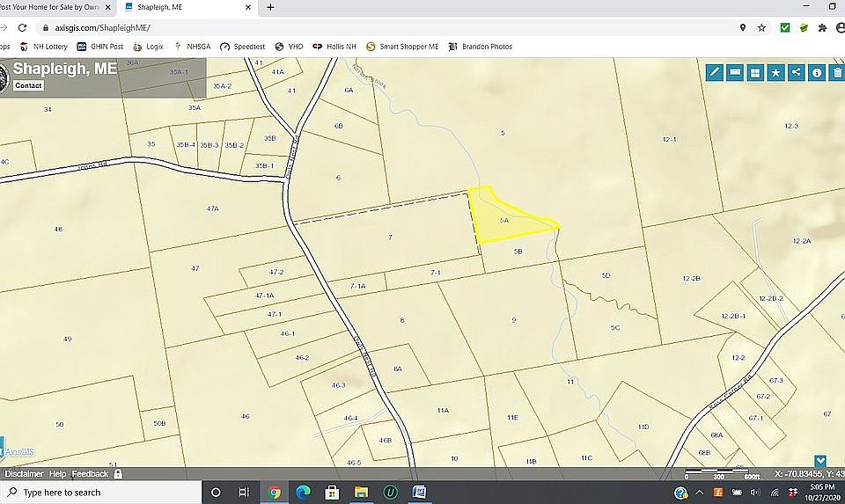Open a new browser tab
The height and width of the screenshot is (504, 845).
click(269, 7)
